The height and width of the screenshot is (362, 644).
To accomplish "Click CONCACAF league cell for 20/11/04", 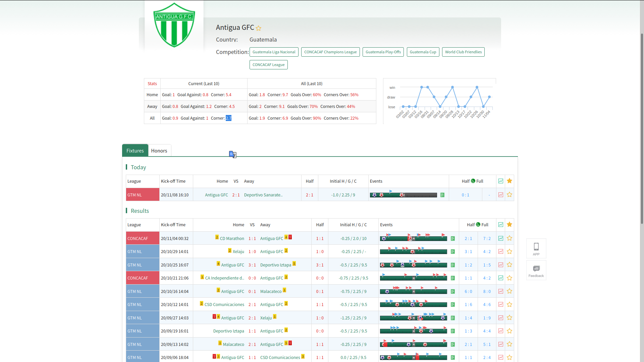I will 143,238.
